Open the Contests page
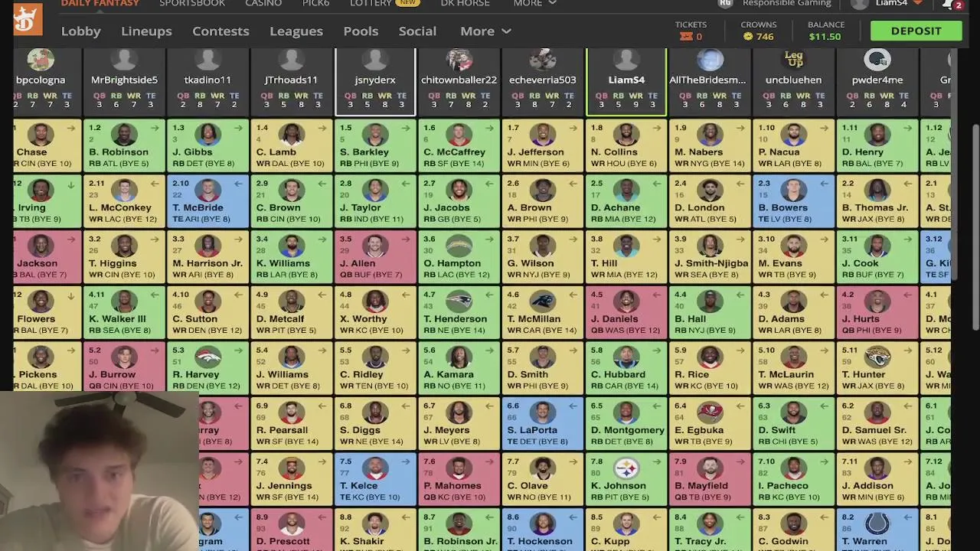 (220, 31)
